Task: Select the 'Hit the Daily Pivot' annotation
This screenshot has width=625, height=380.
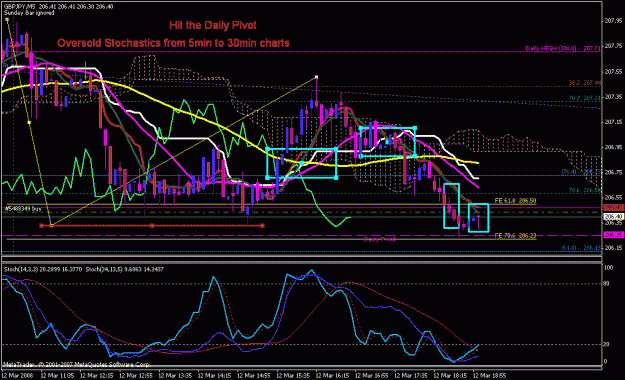Action: 212,25
